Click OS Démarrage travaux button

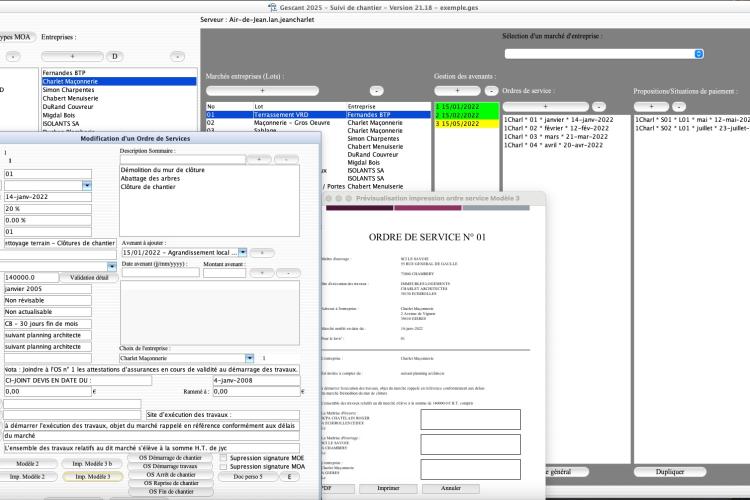click(x=170, y=466)
